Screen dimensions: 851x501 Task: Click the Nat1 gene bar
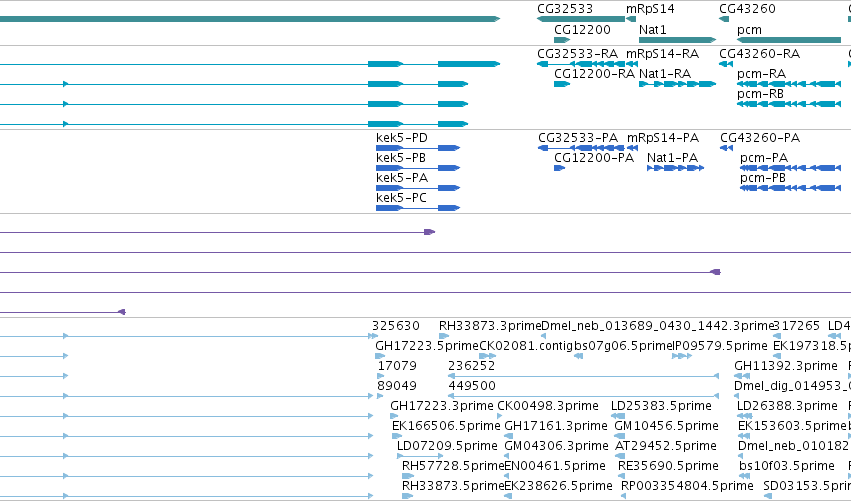tap(677, 40)
